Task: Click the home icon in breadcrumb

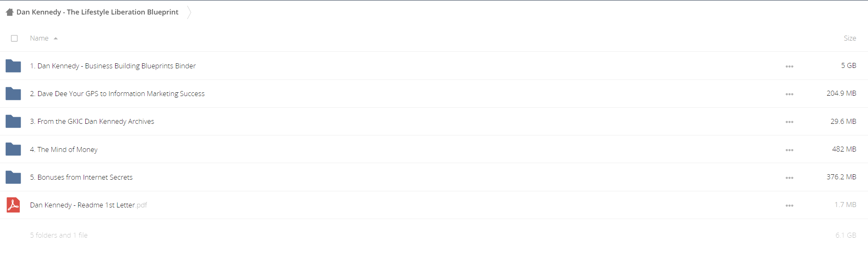Action: coord(10,12)
